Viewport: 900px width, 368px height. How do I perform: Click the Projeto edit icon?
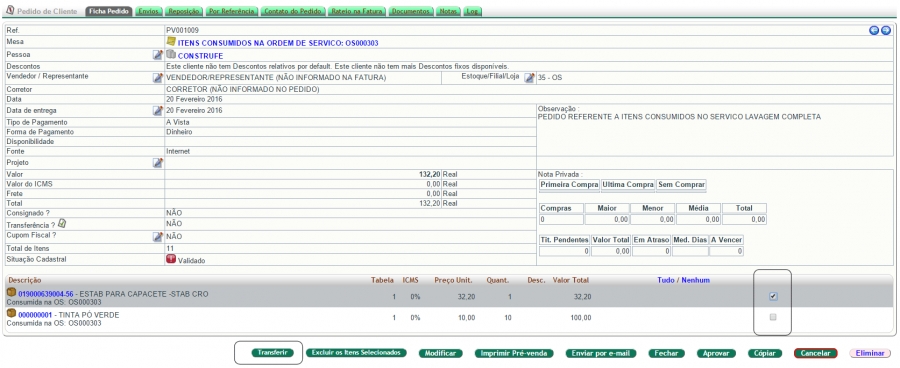point(157,163)
